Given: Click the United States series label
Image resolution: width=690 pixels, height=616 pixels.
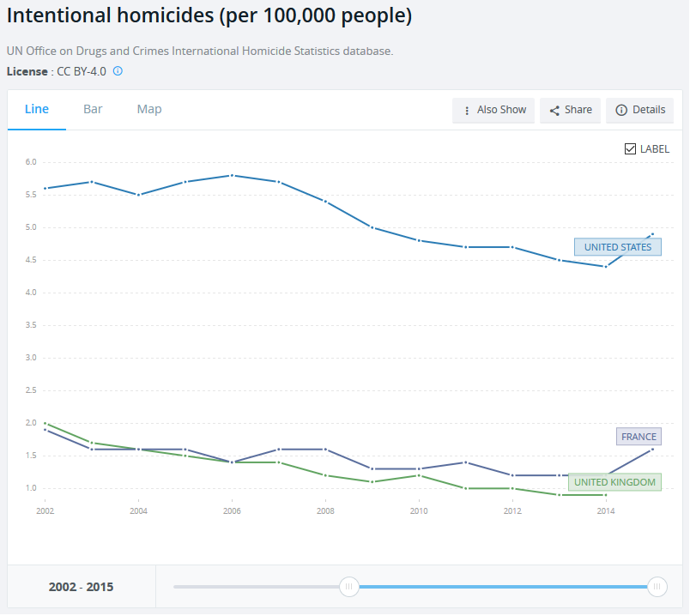Looking at the screenshot, I should tap(618, 247).
